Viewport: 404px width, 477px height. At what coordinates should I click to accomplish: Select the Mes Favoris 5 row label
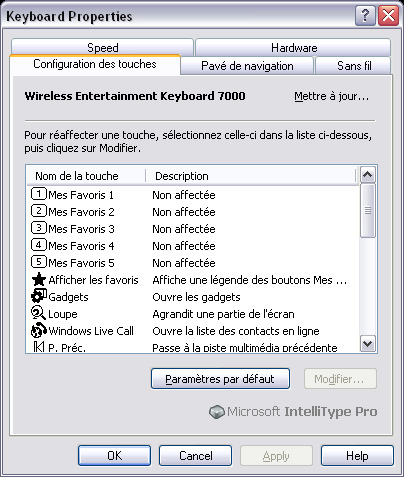[x=81, y=263]
